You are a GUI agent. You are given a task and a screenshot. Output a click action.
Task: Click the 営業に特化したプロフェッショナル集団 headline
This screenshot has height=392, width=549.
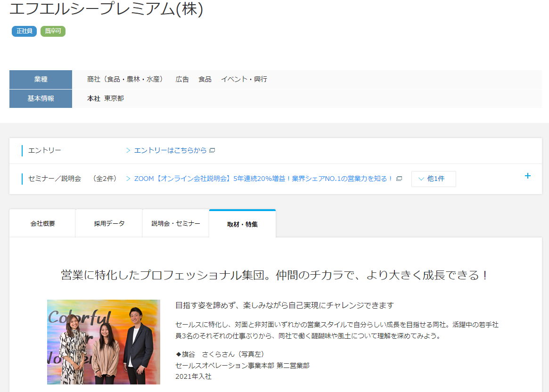pos(274,275)
